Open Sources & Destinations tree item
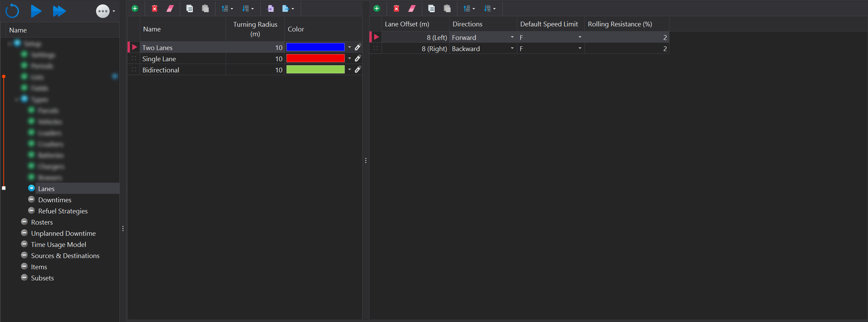 tap(65, 256)
